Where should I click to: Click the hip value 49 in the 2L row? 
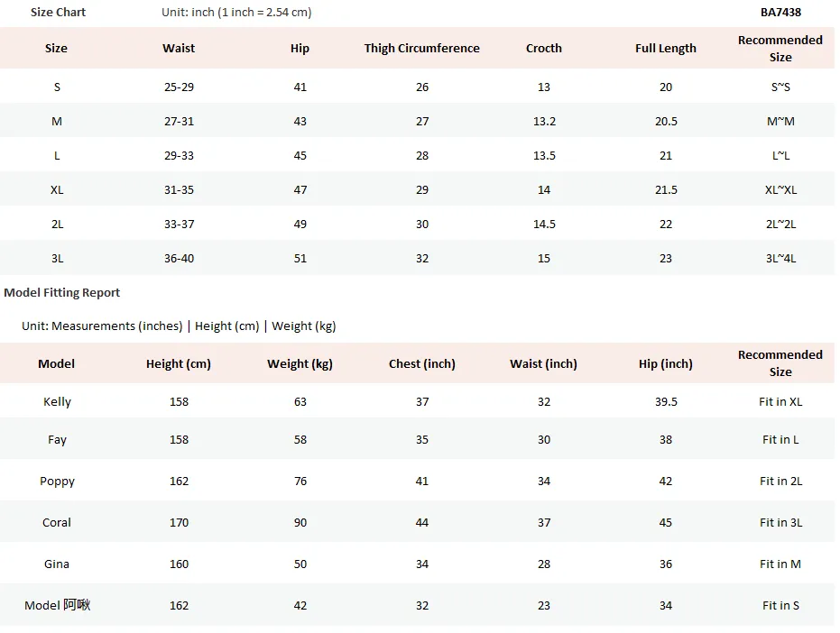click(300, 224)
